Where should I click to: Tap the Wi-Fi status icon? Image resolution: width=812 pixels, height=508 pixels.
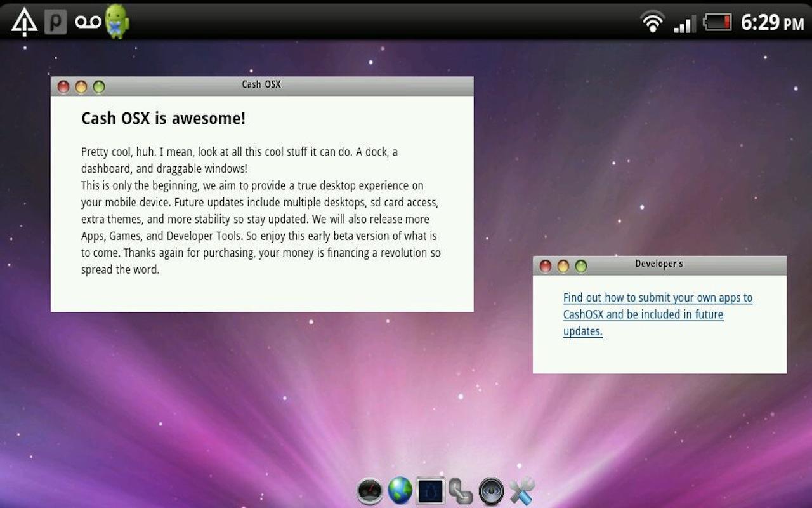(652, 22)
